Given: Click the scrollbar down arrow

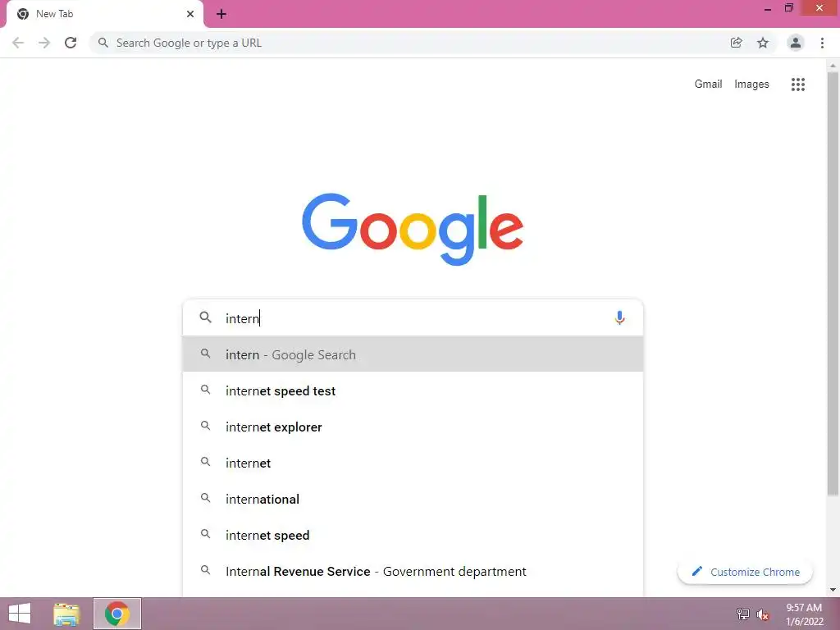Looking at the screenshot, I should click(x=833, y=590).
